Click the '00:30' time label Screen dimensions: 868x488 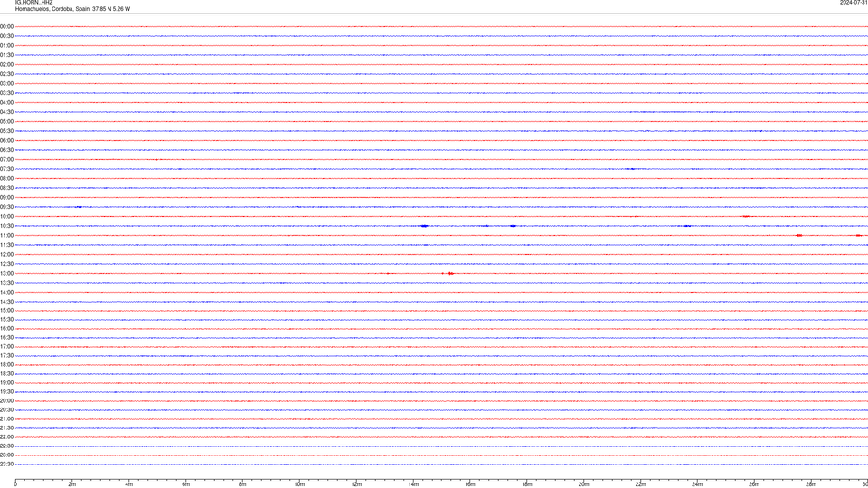point(6,36)
